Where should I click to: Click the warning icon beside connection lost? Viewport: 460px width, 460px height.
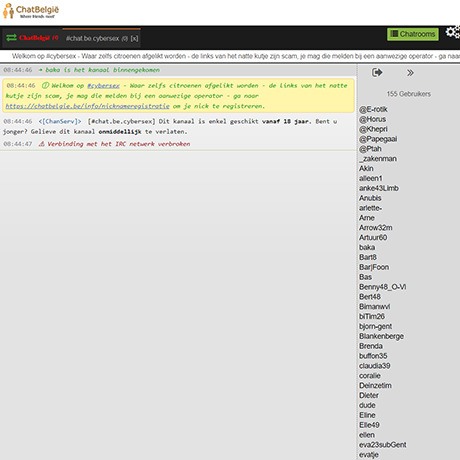(x=41, y=144)
